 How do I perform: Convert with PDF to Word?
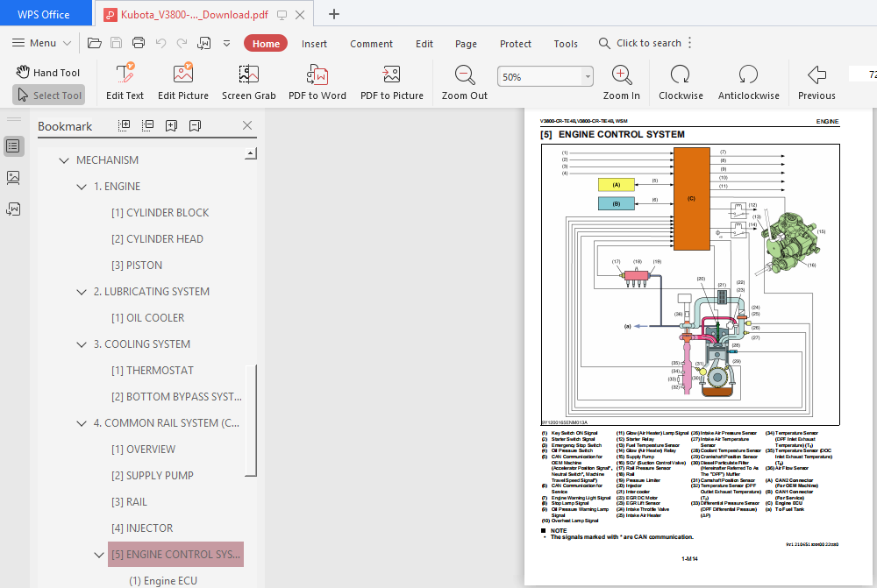[x=317, y=81]
